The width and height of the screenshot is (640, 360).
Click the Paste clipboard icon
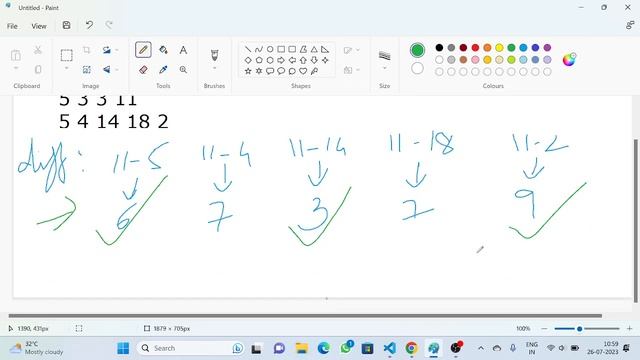tap(16, 55)
